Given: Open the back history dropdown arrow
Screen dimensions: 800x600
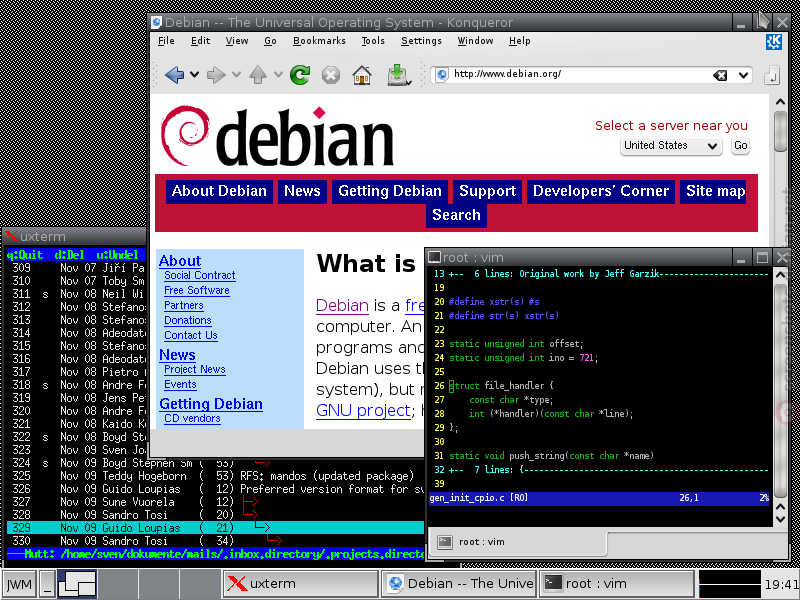Looking at the screenshot, I should 194,75.
